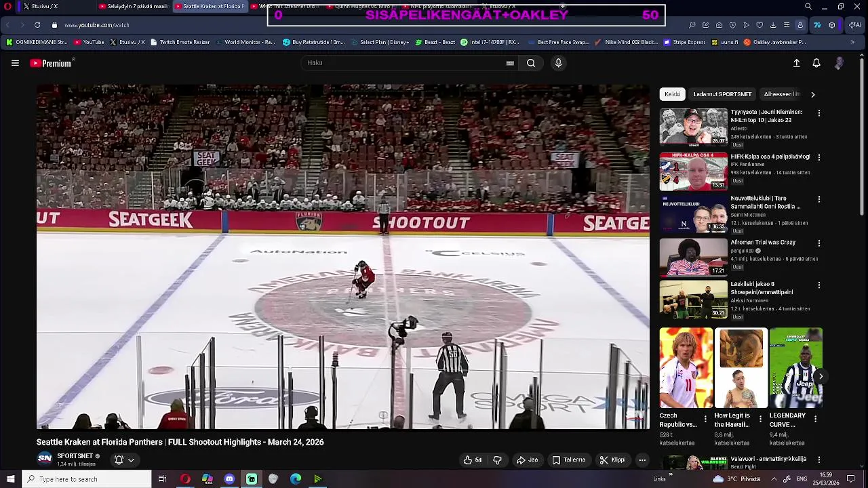868x488 pixels.
Task: Open HIFK-Kalpa osa 4 video thumbnail
Action: click(693, 171)
